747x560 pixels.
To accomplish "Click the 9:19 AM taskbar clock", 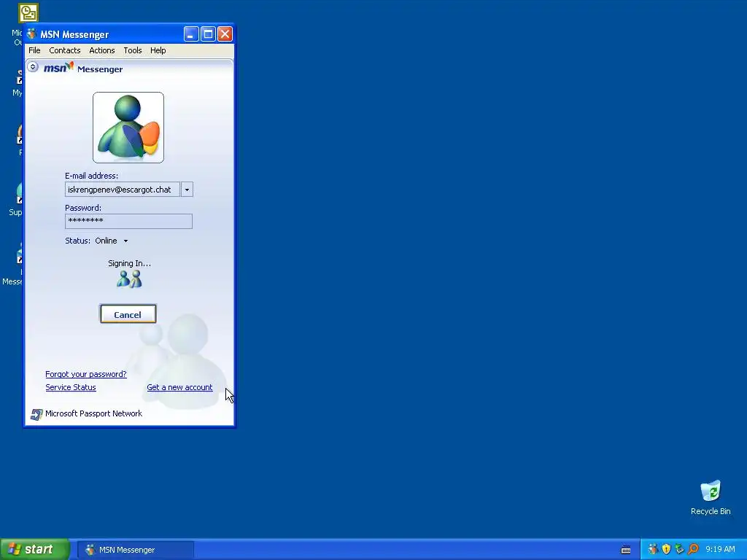I will (720, 550).
